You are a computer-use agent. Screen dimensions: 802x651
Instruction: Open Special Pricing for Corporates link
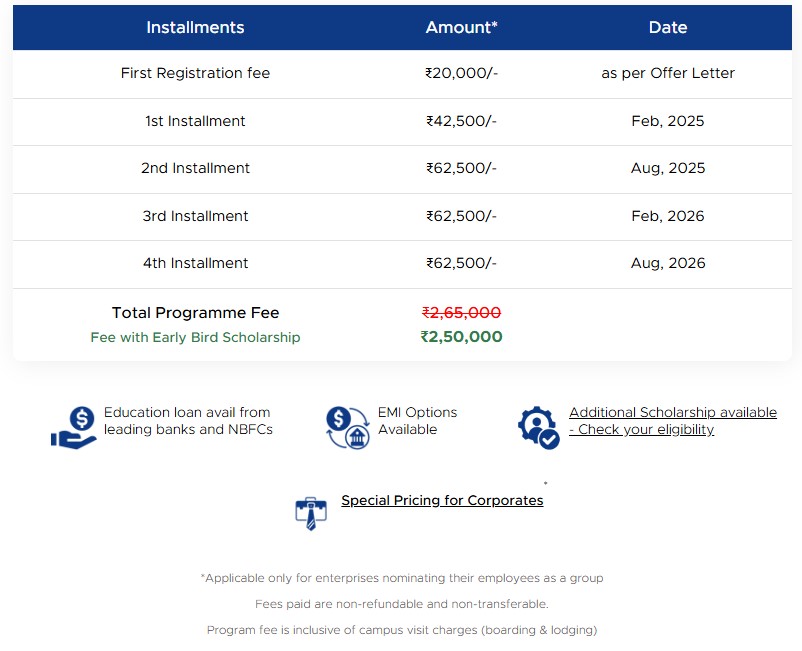(x=442, y=500)
